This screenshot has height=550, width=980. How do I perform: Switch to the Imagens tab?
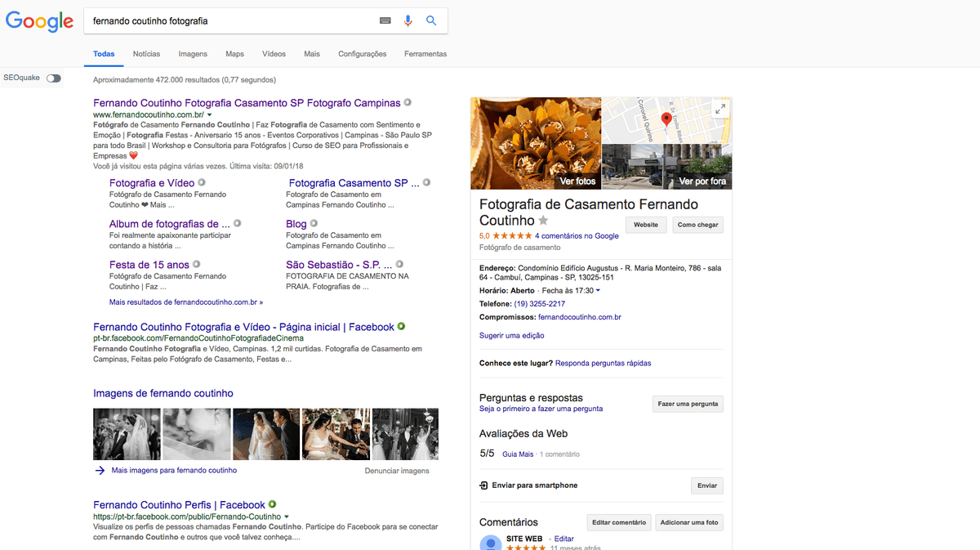(193, 54)
